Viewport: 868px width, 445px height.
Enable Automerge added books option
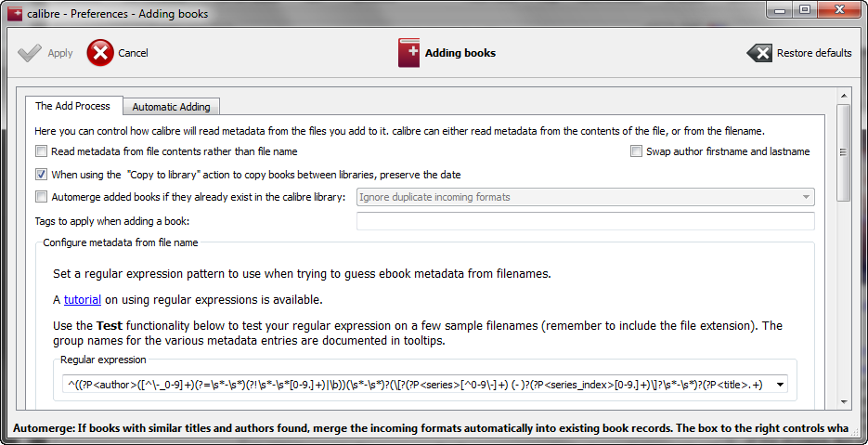point(42,197)
